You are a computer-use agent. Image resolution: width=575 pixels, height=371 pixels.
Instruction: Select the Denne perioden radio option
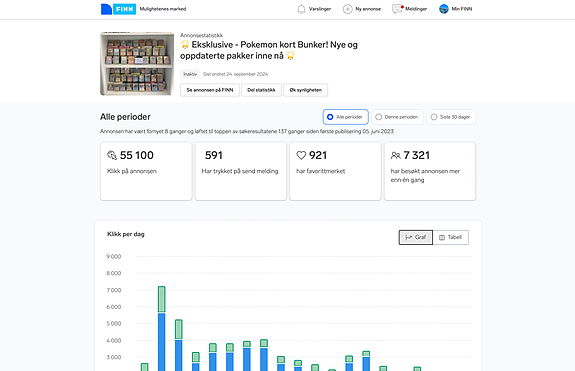(398, 117)
